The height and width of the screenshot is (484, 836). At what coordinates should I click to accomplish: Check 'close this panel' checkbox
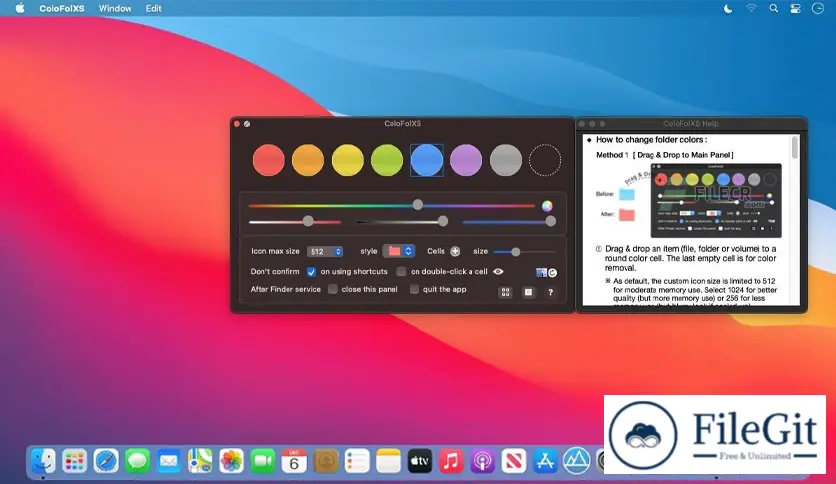pos(333,289)
